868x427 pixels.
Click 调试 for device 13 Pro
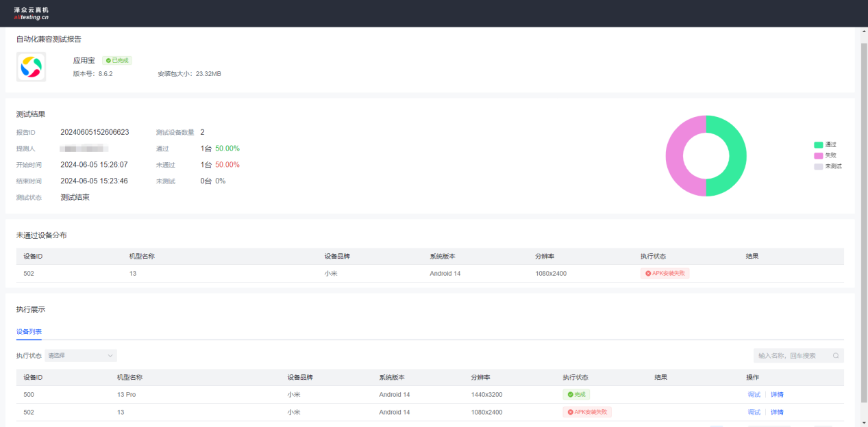pos(754,395)
